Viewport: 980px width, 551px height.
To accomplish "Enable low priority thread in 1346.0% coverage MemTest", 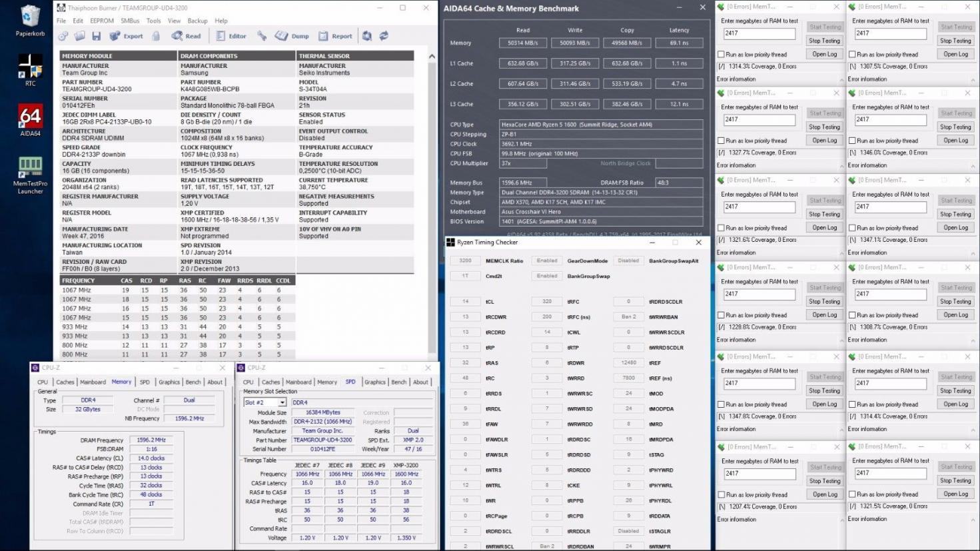I will coord(852,141).
